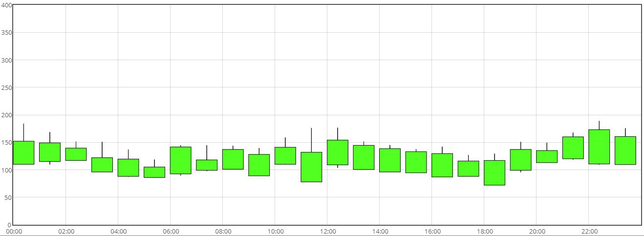
Task: Choose the 17:00 hour candlestick
Action: (x=468, y=169)
